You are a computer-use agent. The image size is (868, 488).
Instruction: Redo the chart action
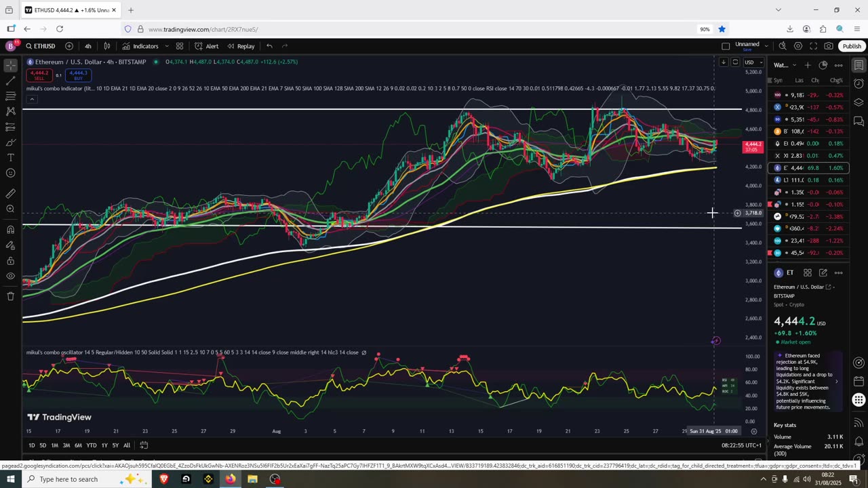click(285, 46)
